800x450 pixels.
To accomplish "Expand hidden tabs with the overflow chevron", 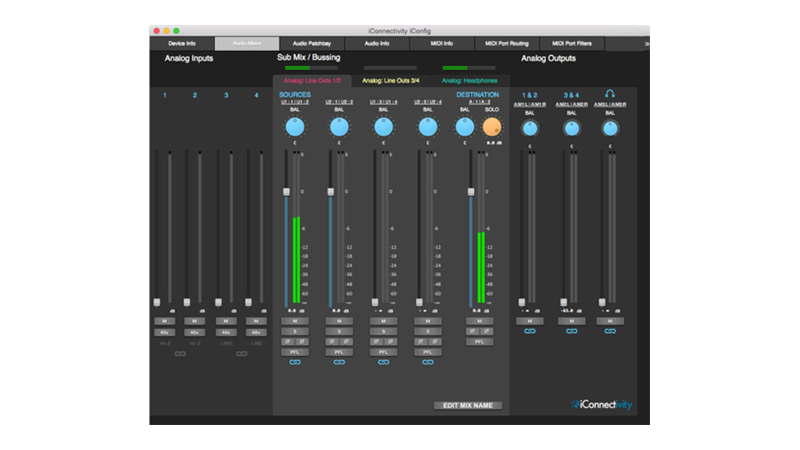I will click(646, 44).
